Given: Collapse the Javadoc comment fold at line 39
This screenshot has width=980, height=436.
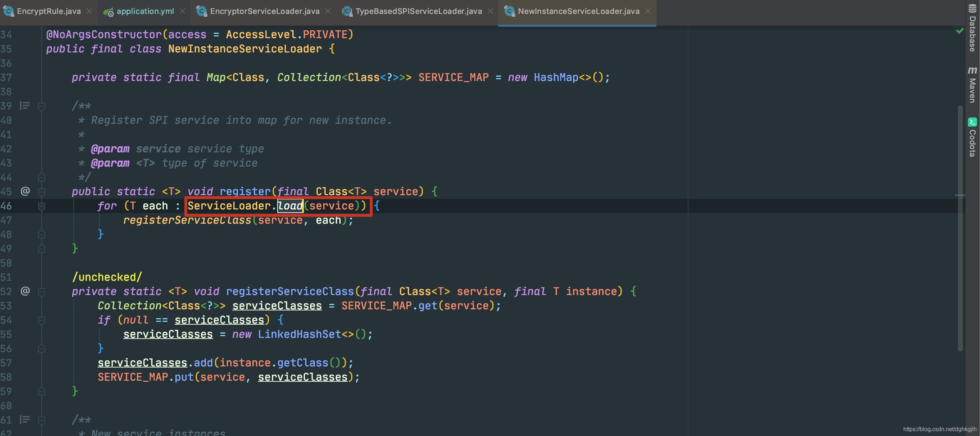Looking at the screenshot, I should 42,106.
